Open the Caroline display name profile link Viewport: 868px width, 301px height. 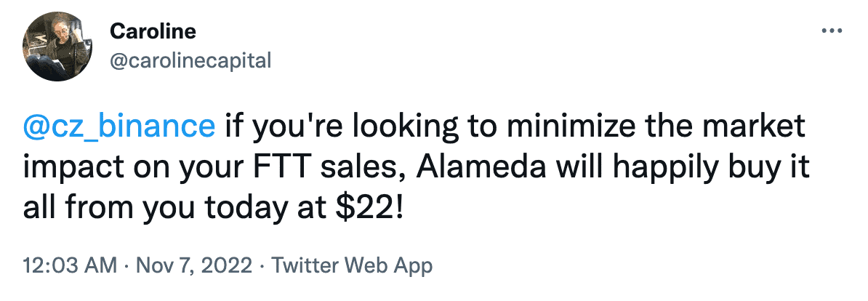[153, 31]
